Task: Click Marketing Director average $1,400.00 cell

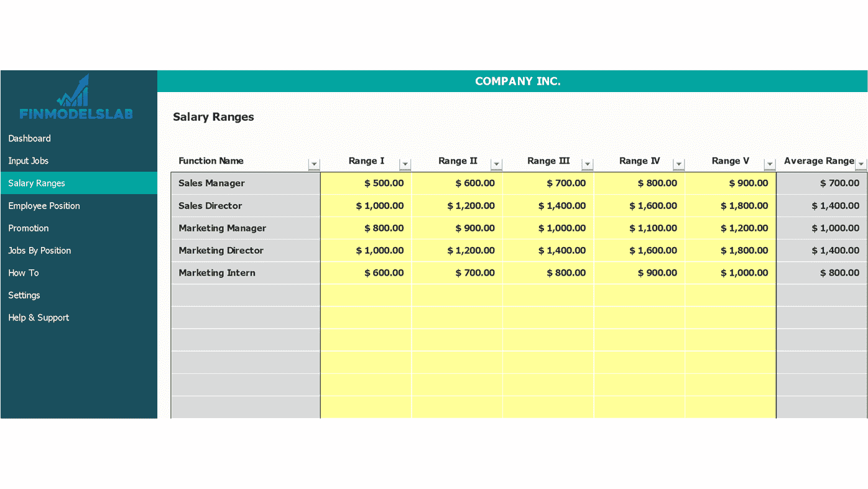Action: 822,250
